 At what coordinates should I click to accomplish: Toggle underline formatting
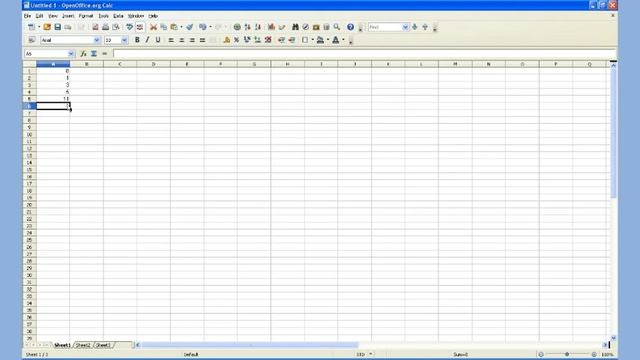click(x=158, y=40)
